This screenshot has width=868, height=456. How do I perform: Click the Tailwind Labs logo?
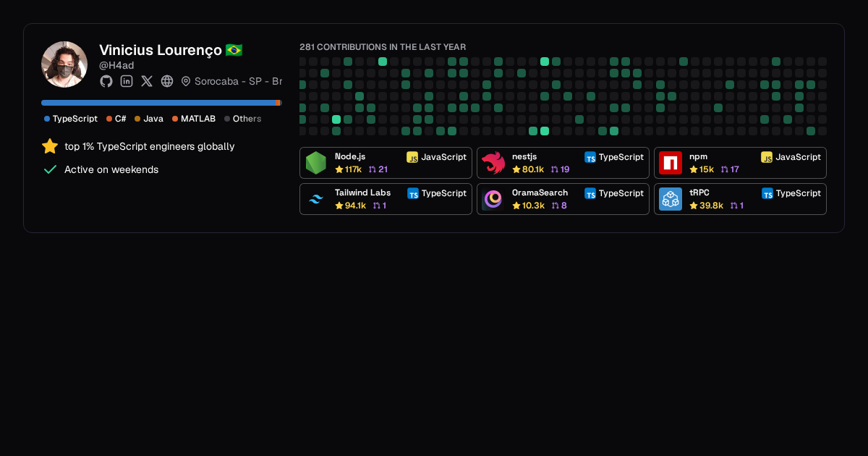tap(316, 199)
